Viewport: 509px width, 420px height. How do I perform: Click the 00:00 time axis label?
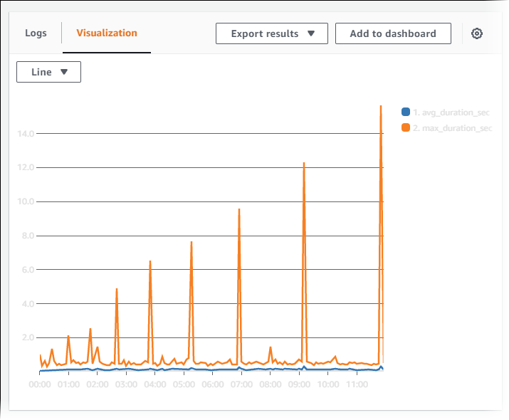[x=40, y=384]
